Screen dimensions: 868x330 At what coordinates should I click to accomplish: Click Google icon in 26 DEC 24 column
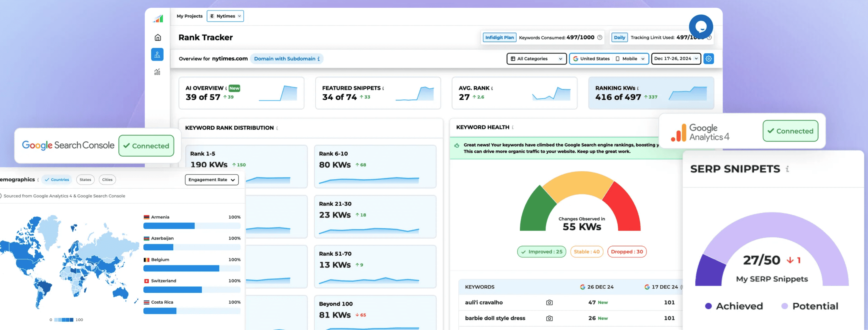point(582,287)
